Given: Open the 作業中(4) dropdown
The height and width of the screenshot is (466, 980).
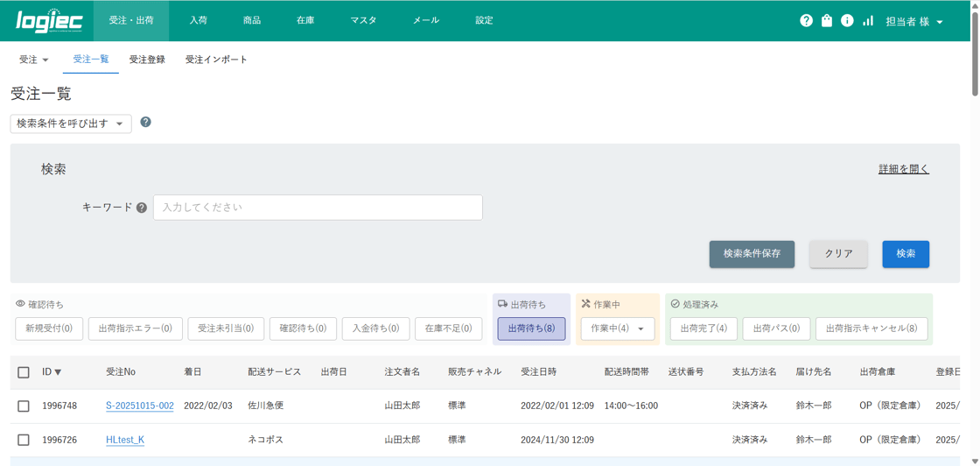Looking at the screenshot, I should [617, 328].
